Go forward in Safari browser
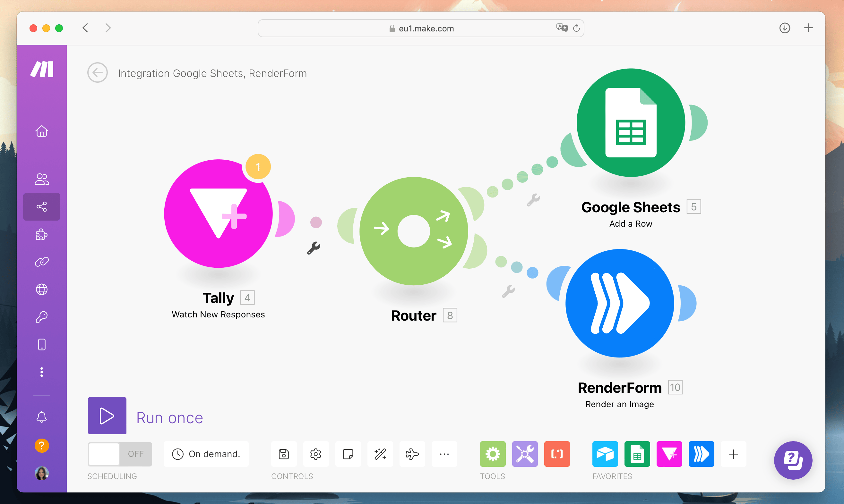This screenshot has height=504, width=844. [x=108, y=28]
